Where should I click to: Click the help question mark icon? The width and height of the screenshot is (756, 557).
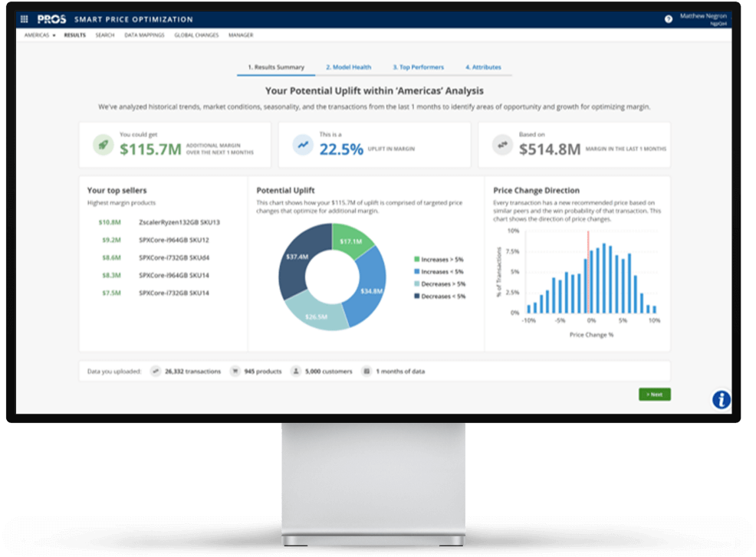[x=668, y=18]
